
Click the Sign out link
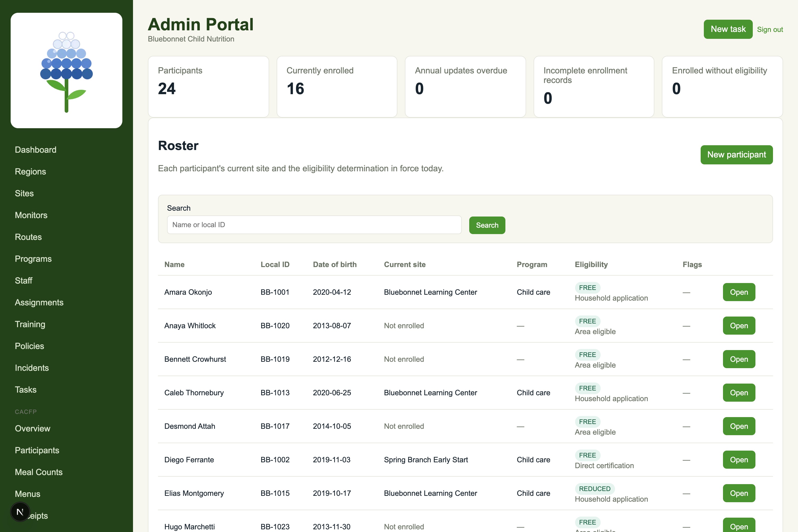point(770,30)
